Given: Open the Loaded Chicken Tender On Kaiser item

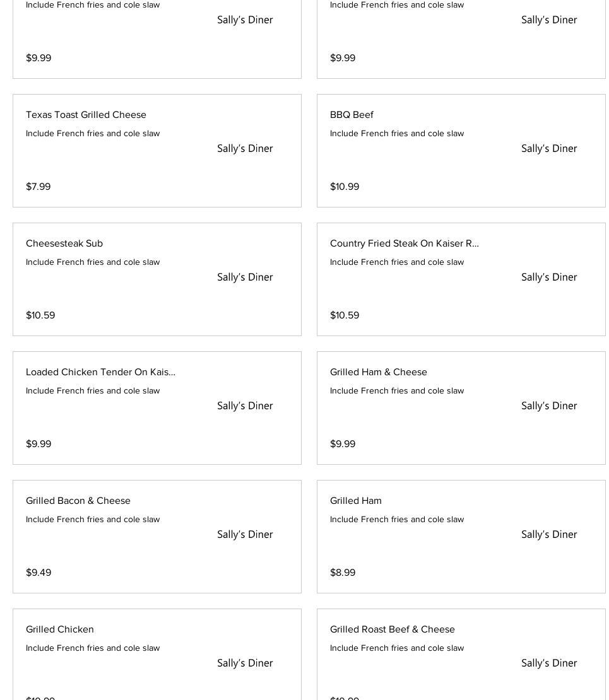Looking at the screenshot, I should [x=100, y=372].
